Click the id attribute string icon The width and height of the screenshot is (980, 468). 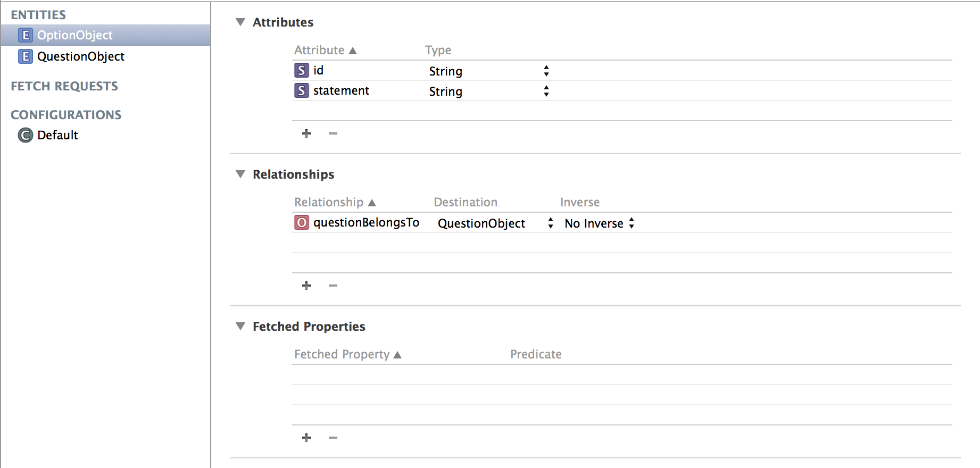(x=302, y=70)
